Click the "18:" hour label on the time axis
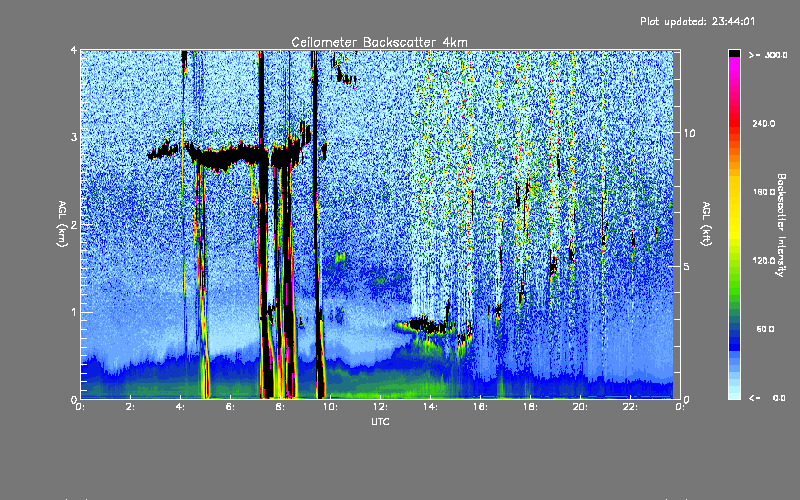 tap(531, 407)
